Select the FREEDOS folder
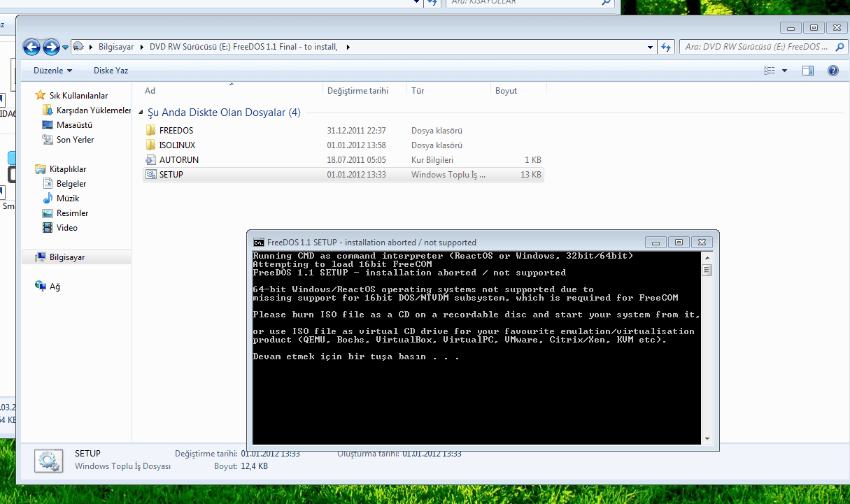The width and height of the screenshot is (850, 504). pos(176,131)
